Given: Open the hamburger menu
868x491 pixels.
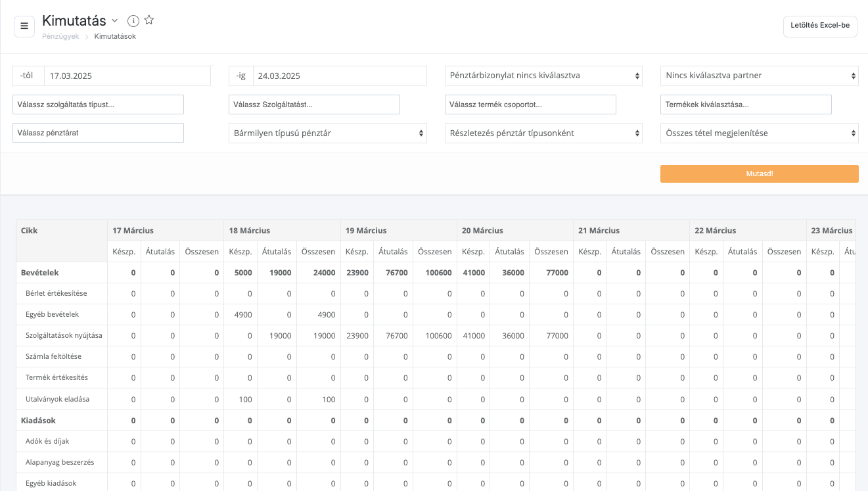Looking at the screenshot, I should point(24,26).
